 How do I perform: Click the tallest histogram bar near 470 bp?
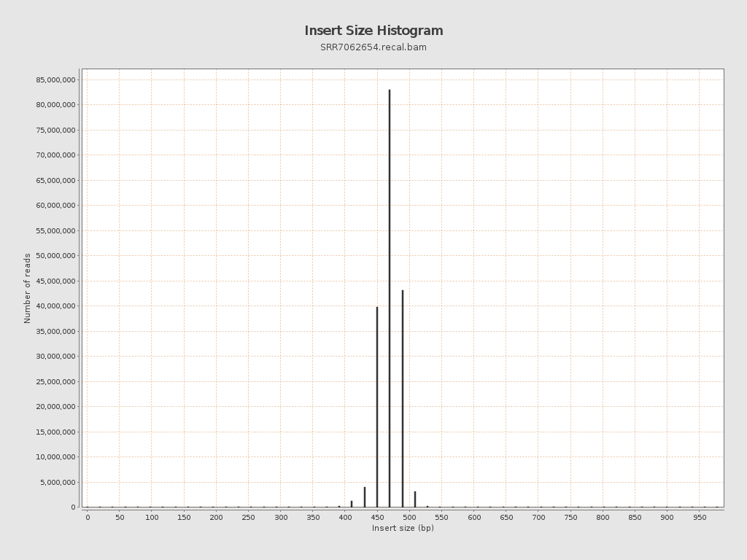[390, 298]
